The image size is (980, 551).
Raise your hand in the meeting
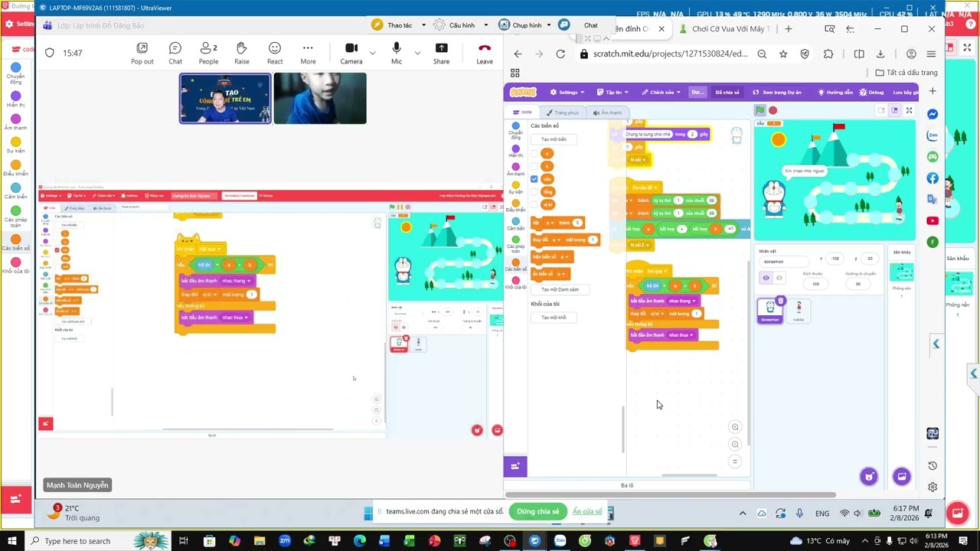click(242, 53)
